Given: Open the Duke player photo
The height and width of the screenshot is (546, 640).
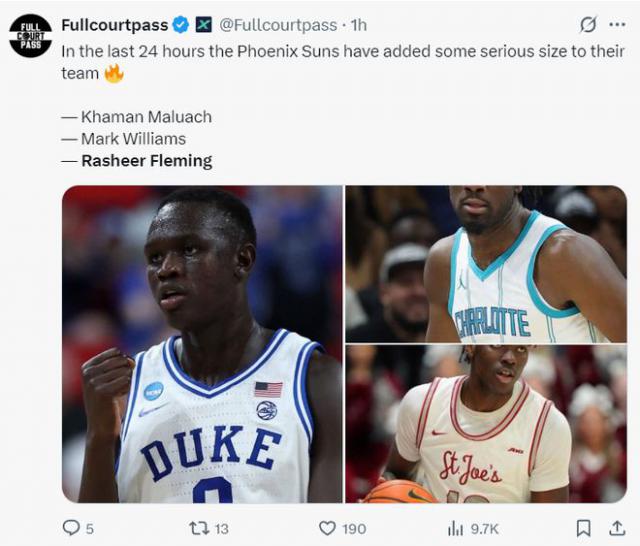Looking at the screenshot, I should 202,344.
